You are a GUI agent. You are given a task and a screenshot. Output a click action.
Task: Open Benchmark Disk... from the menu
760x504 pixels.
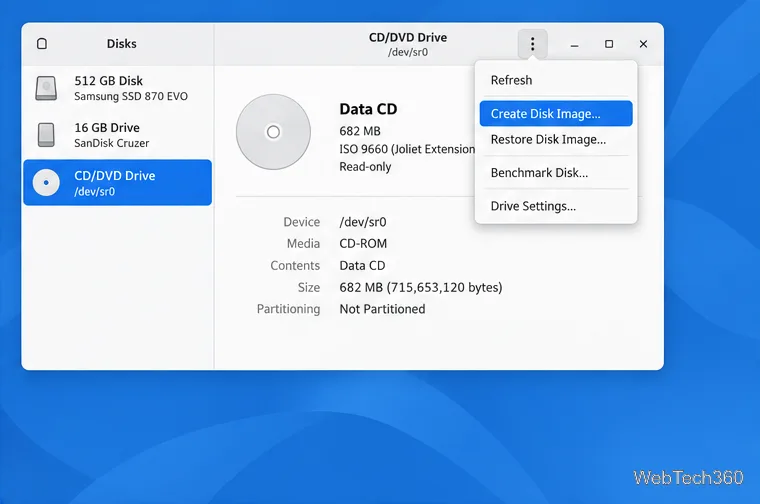coord(556,173)
